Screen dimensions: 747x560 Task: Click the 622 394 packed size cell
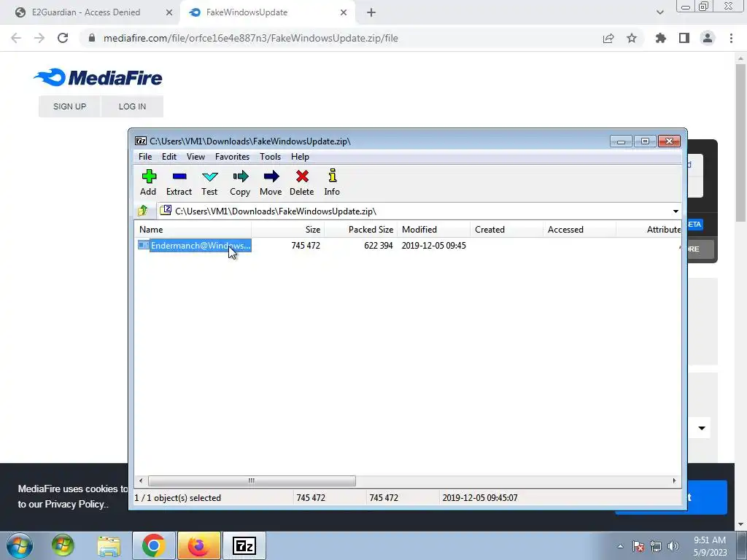coord(379,246)
